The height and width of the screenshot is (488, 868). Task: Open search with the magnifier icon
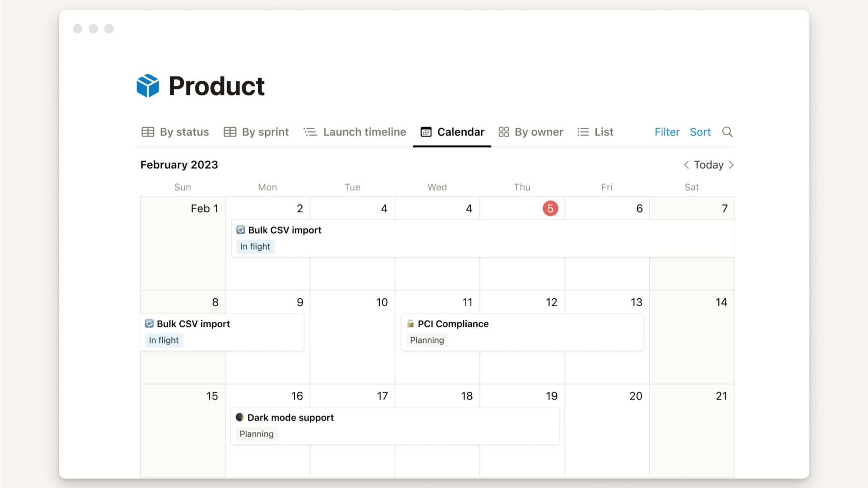pyautogui.click(x=728, y=132)
